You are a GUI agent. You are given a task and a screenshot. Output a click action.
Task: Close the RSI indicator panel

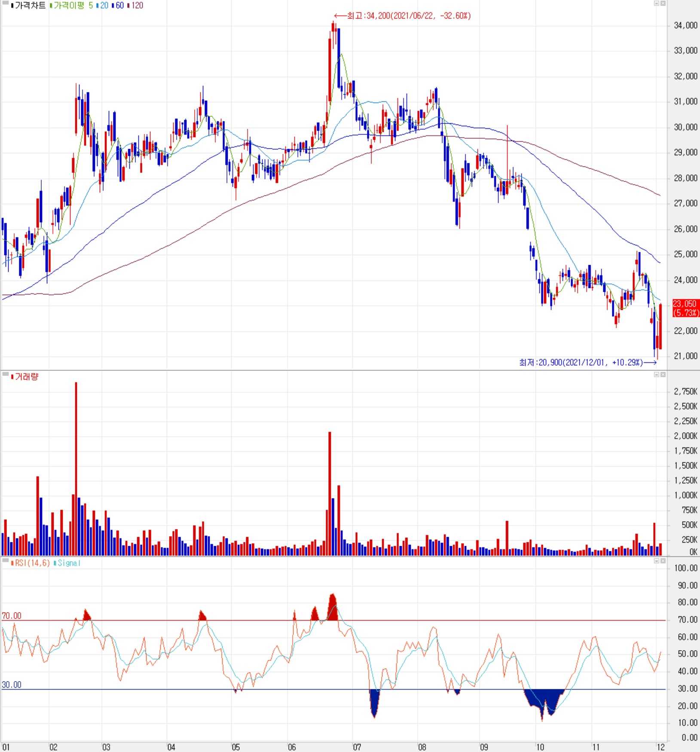pos(663,561)
